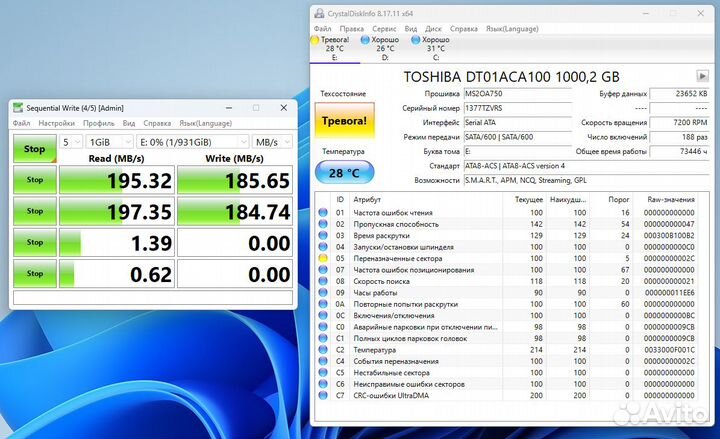Click the status dot for attribute C0
720x439 pixels.
tap(323, 327)
